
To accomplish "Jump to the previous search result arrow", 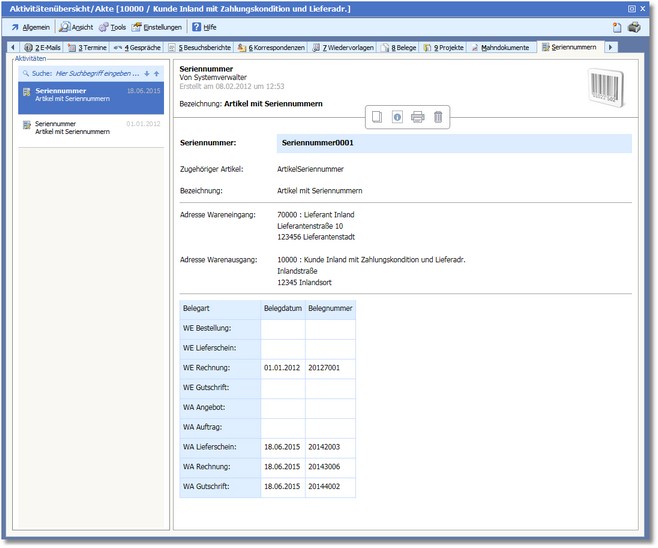I will tap(156, 73).
